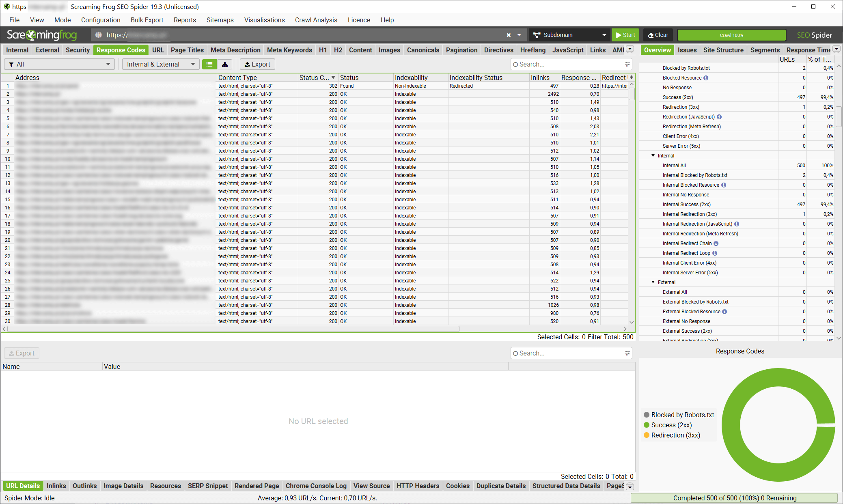Click the globe icon in URL bar
The image size is (843, 504).
(x=99, y=35)
